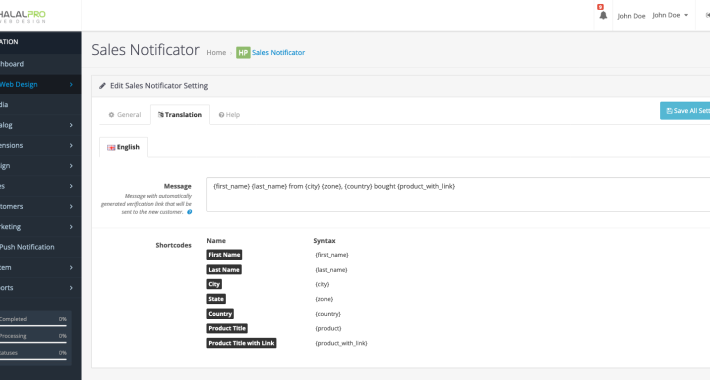Click the {last_name} syntax text
This screenshot has height=380, width=710.
[x=331, y=270]
